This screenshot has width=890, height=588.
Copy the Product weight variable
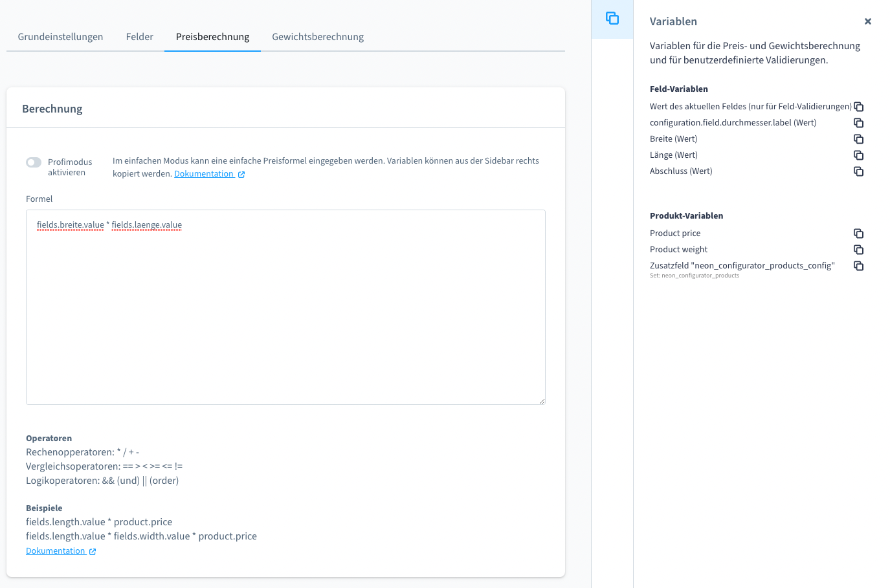pos(858,250)
